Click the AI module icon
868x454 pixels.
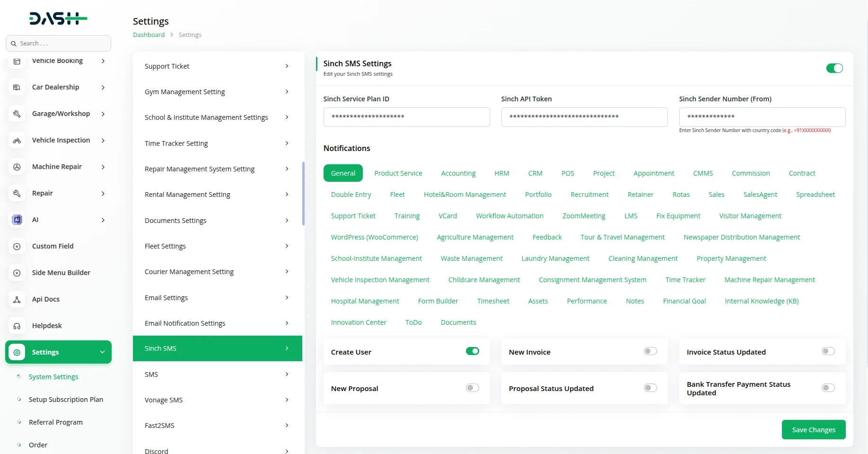[17, 220]
